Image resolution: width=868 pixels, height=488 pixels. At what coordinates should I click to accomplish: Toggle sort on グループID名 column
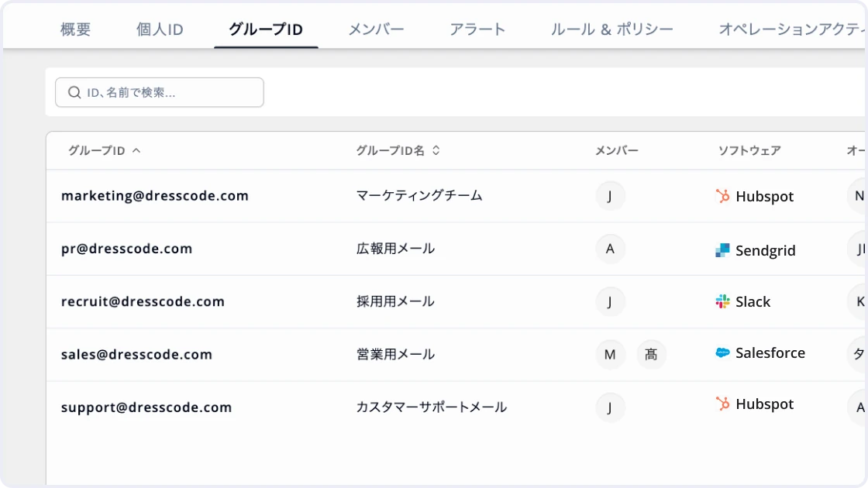[436, 150]
